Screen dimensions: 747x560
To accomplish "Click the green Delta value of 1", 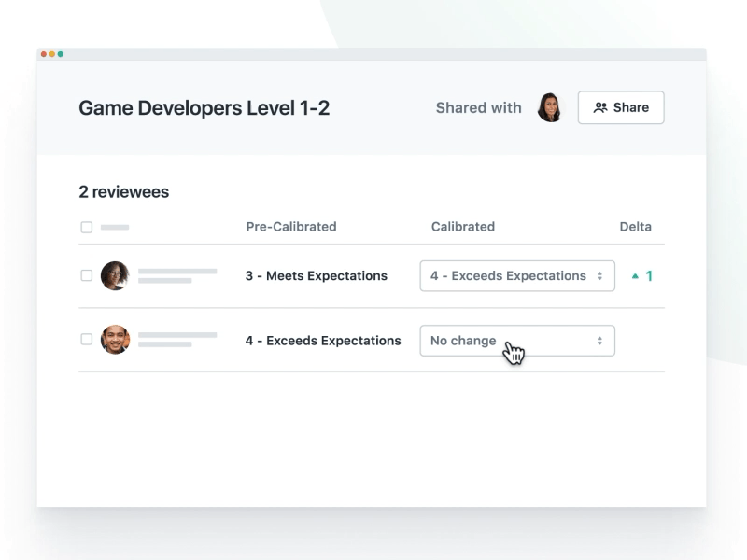I will click(x=649, y=275).
